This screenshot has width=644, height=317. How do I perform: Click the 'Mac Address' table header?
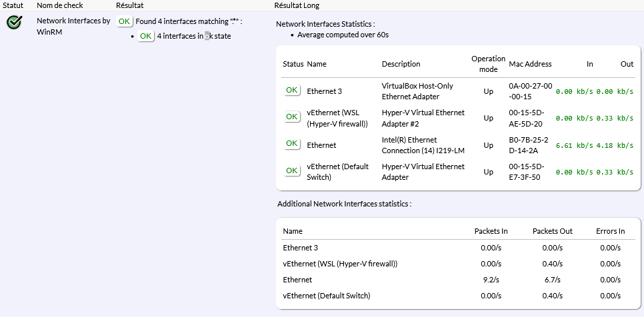click(x=530, y=64)
